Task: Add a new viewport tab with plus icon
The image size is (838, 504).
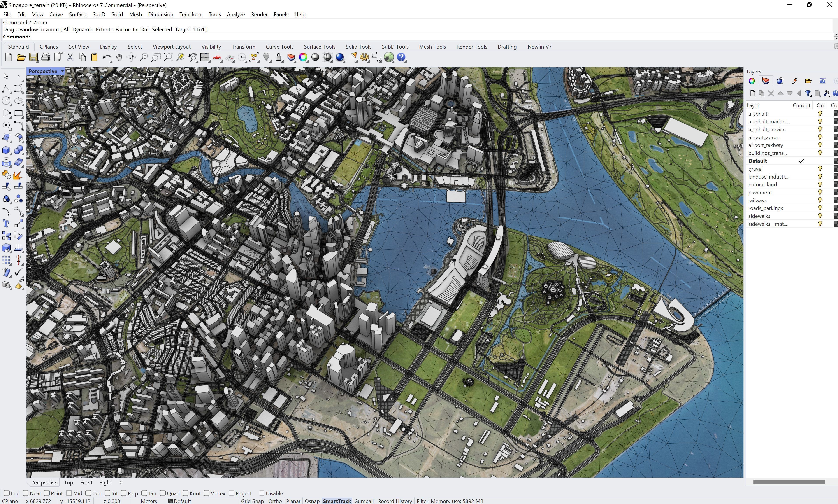Action: pos(121,482)
